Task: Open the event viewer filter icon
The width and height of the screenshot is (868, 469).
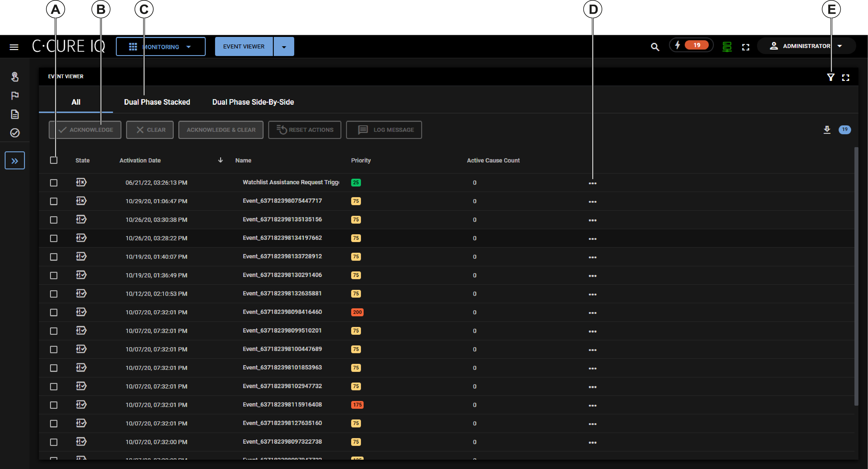Action: tap(831, 77)
